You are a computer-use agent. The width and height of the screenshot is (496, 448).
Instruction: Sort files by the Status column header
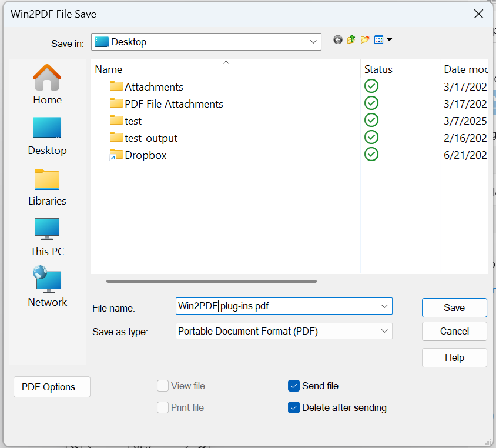tap(378, 69)
